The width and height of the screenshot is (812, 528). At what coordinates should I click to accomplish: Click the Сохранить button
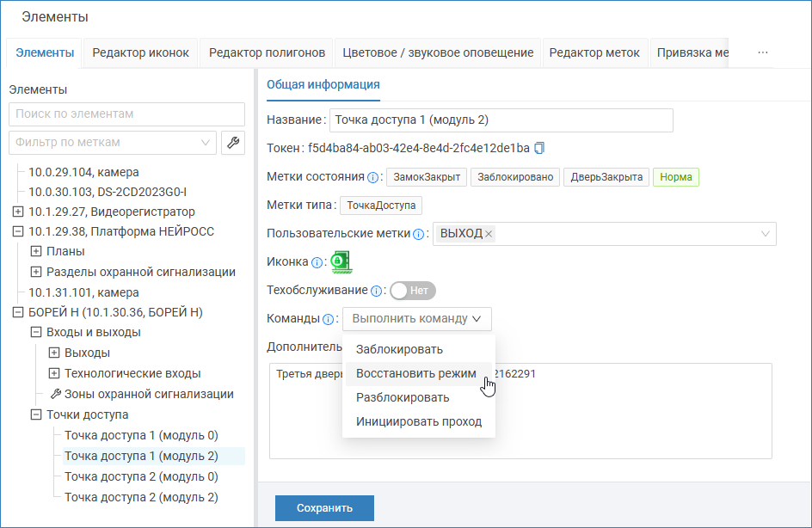pyautogui.click(x=324, y=507)
